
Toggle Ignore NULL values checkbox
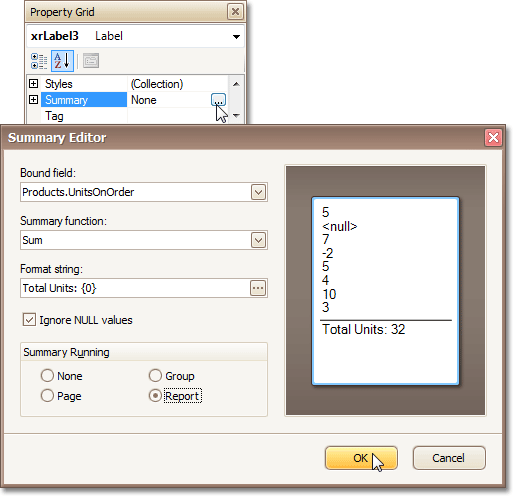[x=29, y=319]
